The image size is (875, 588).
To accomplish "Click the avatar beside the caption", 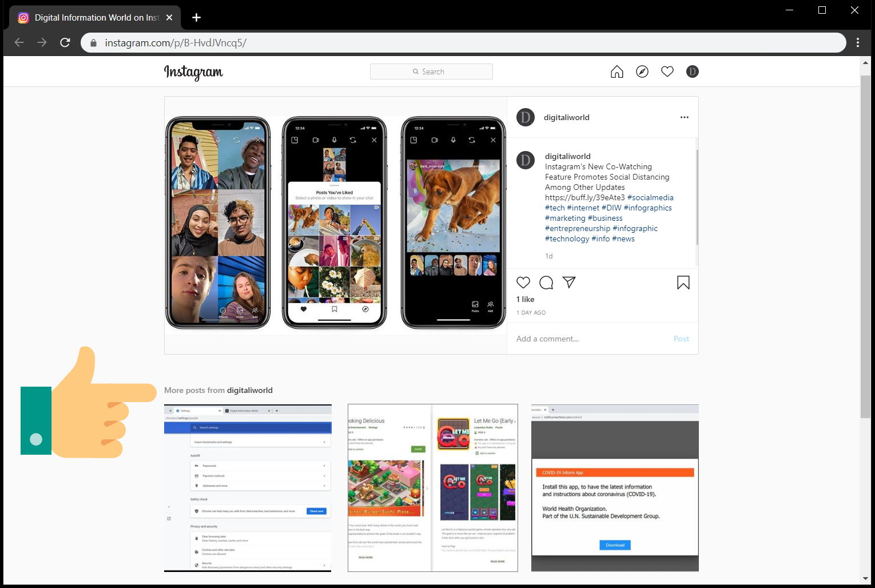I will click(526, 160).
